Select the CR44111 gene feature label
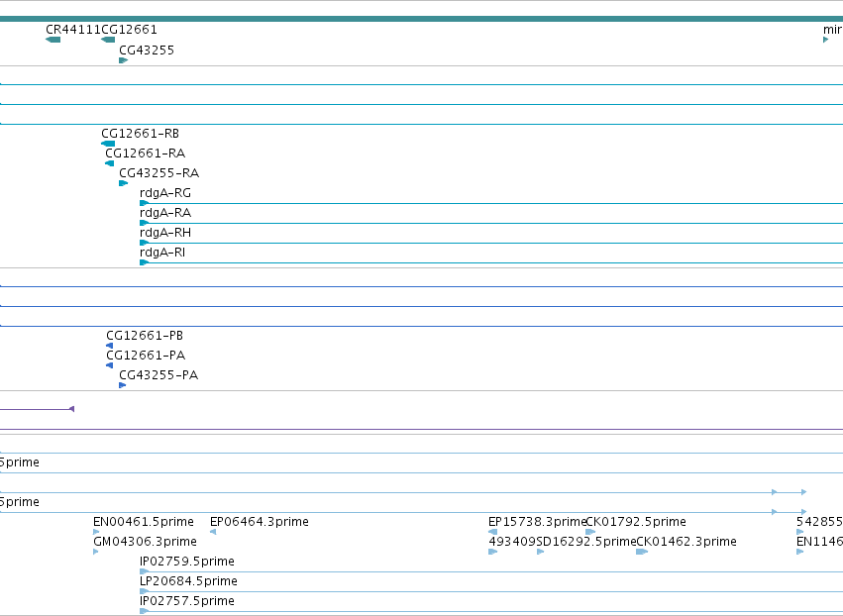 coord(73,30)
